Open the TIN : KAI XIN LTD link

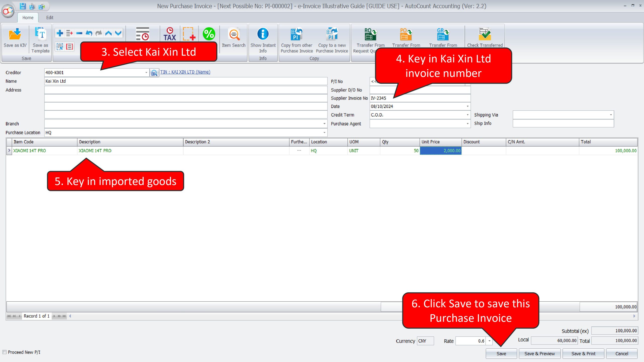(x=185, y=72)
